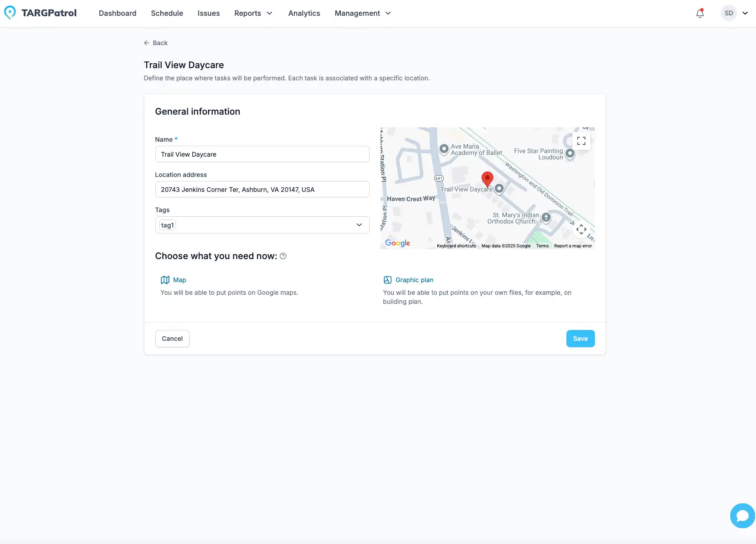Click the TARGPatrol logo icon
This screenshot has height=544, width=756.
(x=10, y=13)
